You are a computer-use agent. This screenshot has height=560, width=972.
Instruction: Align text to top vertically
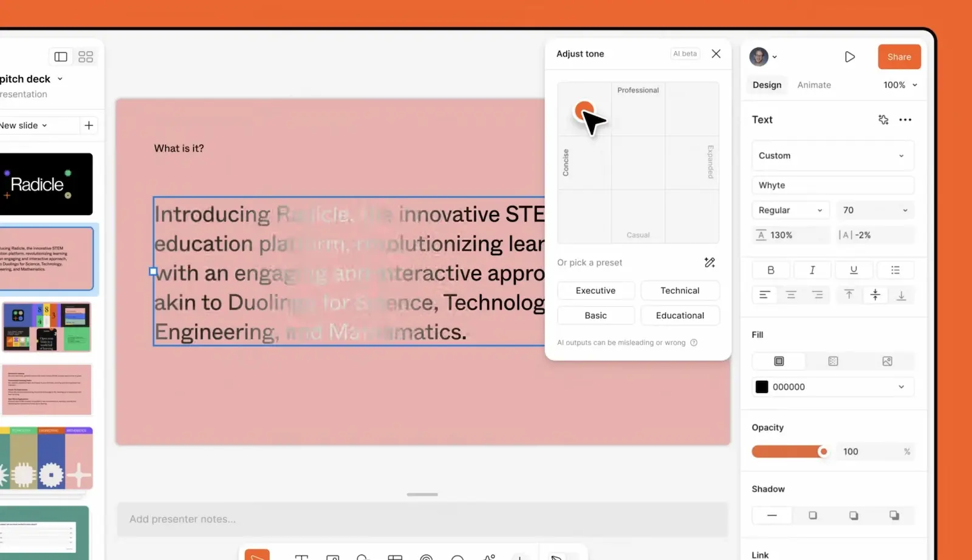click(x=849, y=295)
